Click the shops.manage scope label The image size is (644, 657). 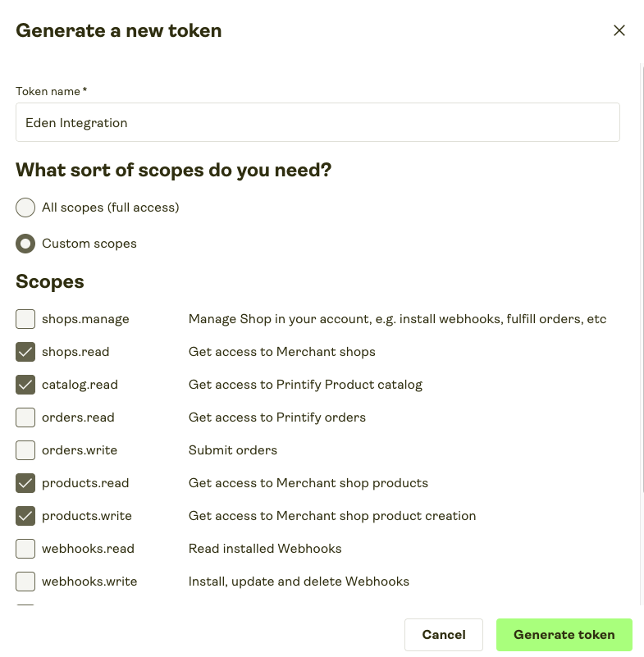tap(85, 319)
